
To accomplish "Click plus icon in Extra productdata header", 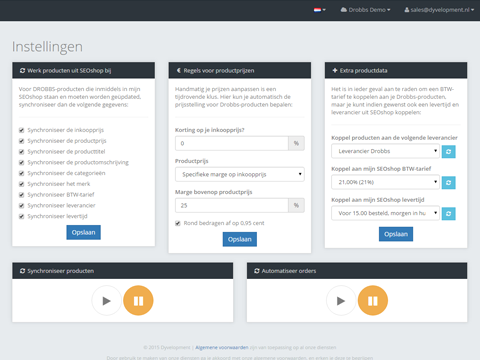I will point(335,70).
